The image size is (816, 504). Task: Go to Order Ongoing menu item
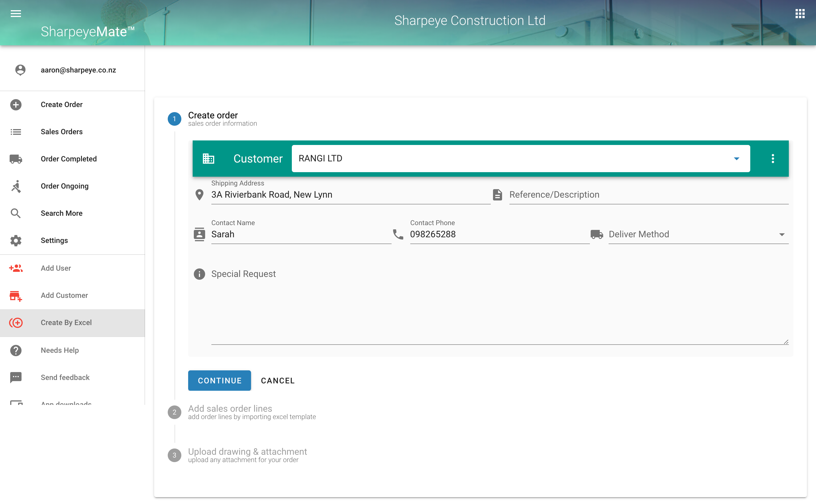65,186
